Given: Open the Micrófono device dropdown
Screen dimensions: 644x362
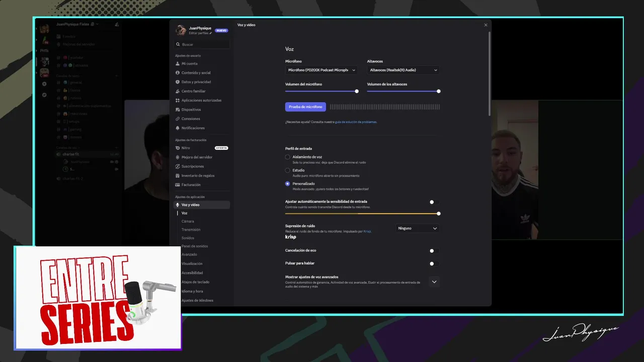Looking at the screenshot, I should [x=321, y=70].
